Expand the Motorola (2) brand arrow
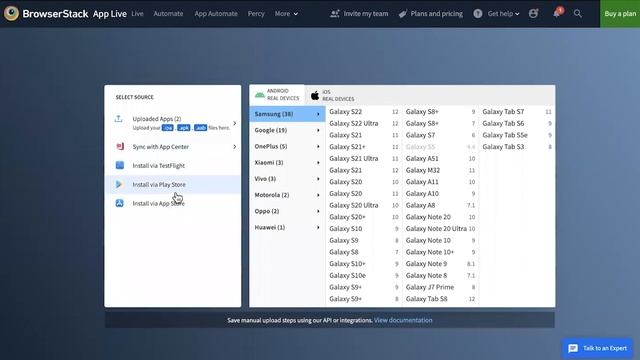Screen dimensions: 640x360 coord(318,195)
